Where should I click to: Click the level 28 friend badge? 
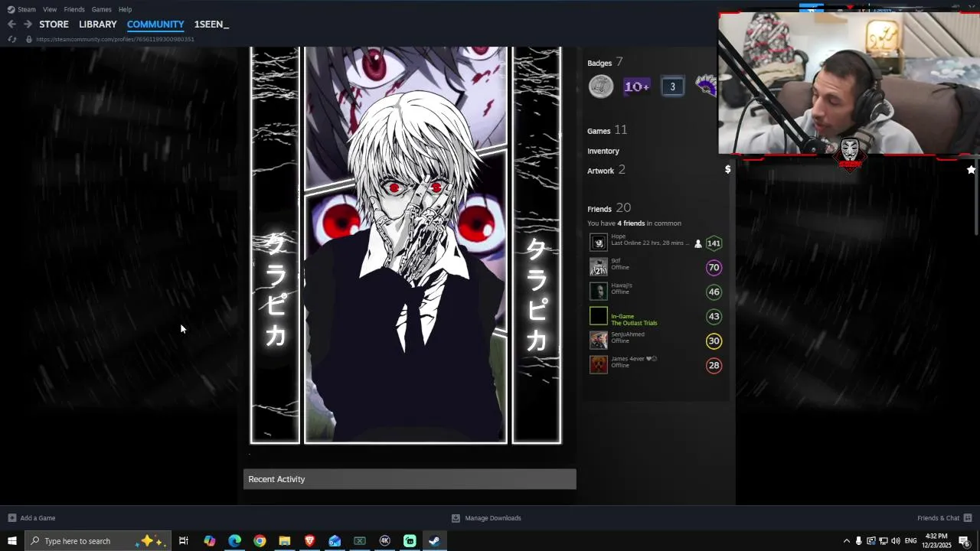[714, 366]
